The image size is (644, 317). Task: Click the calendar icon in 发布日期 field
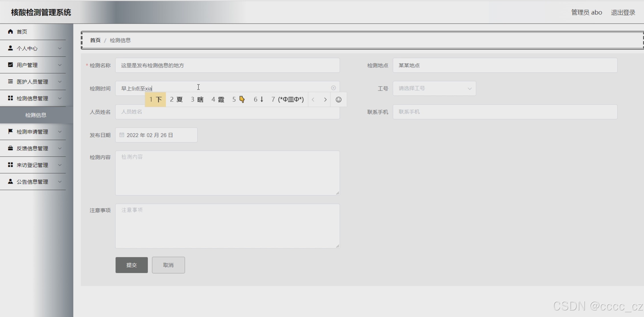122,135
